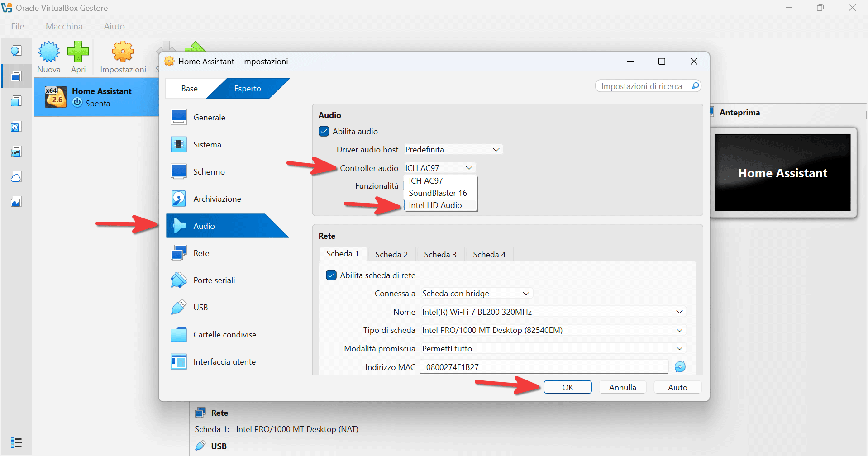Open the File menu

pos(18,26)
